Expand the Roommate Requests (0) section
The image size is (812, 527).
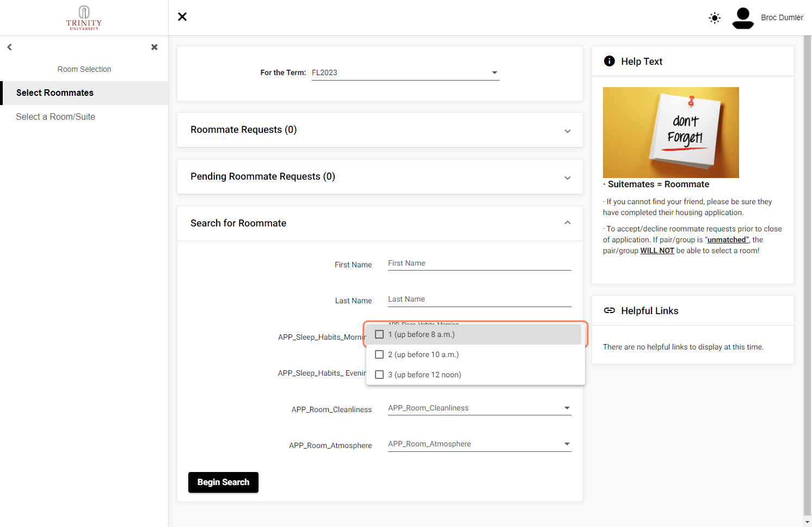pyautogui.click(x=380, y=130)
